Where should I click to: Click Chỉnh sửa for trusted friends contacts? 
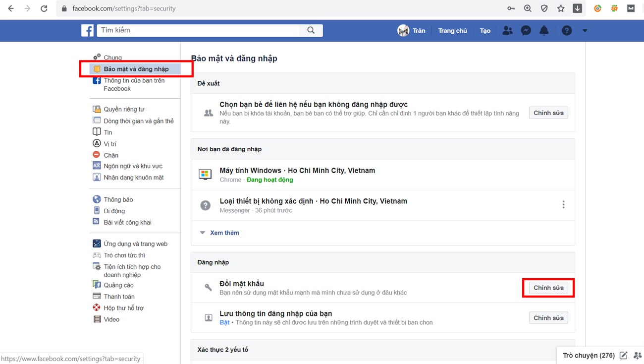pos(548,113)
